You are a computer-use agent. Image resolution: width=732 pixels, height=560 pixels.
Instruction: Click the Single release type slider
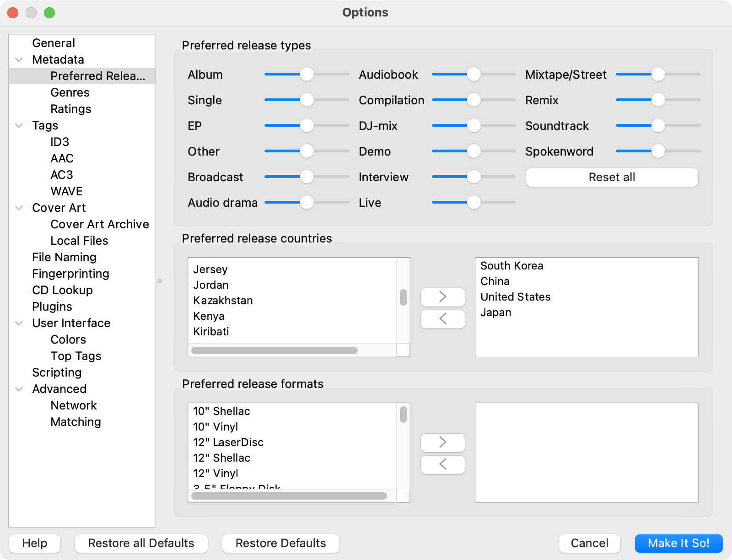pyautogui.click(x=307, y=100)
